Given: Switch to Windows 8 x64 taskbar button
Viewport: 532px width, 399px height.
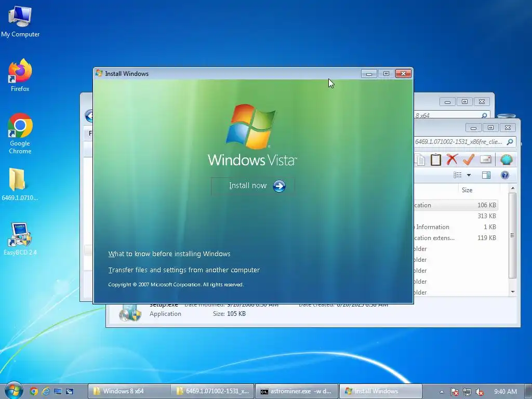Looking at the screenshot, I should click(x=129, y=391).
